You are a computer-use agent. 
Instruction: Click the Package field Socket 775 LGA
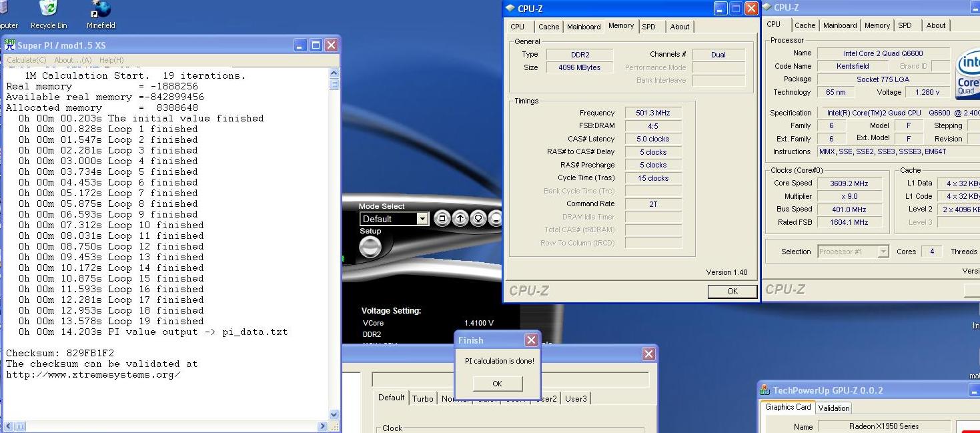point(884,79)
